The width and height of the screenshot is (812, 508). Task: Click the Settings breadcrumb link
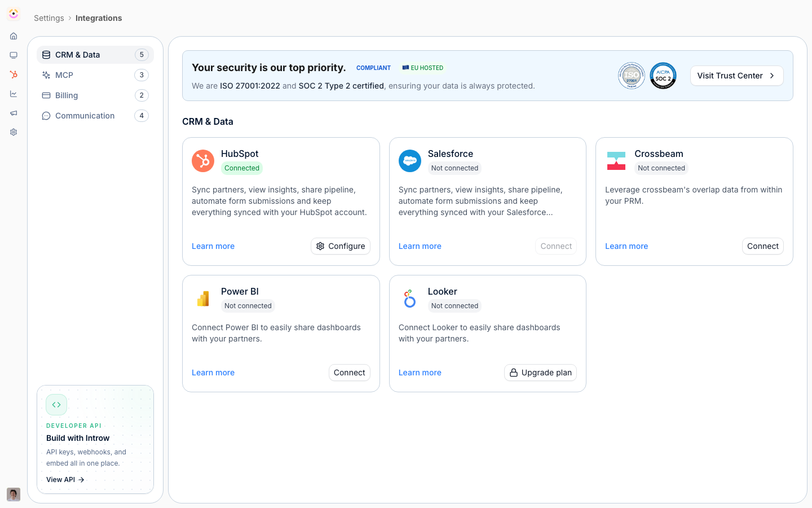point(49,18)
